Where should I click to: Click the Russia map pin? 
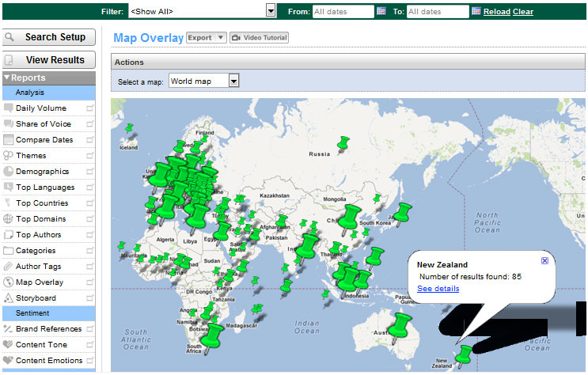pos(343,143)
